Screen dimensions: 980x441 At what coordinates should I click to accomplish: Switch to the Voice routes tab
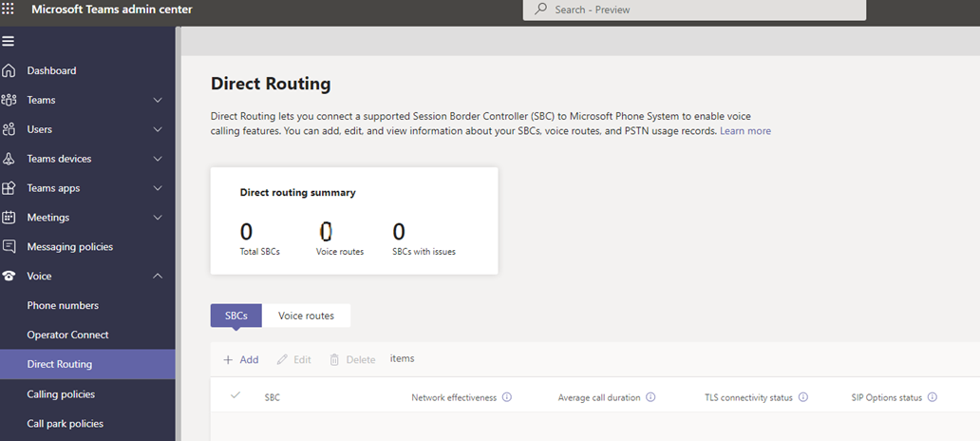coord(306,316)
